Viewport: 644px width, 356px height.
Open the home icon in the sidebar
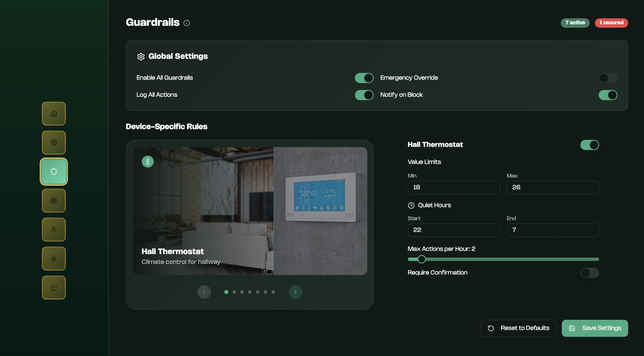tap(54, 114)
